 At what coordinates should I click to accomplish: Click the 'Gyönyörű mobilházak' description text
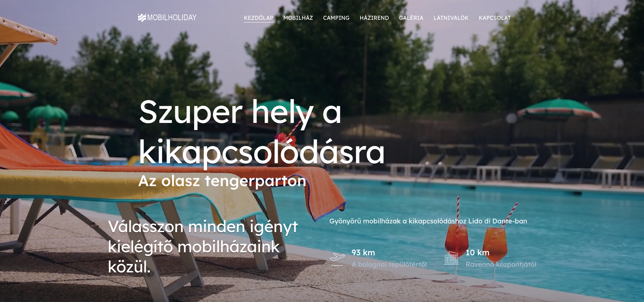(x=428, y=221)
